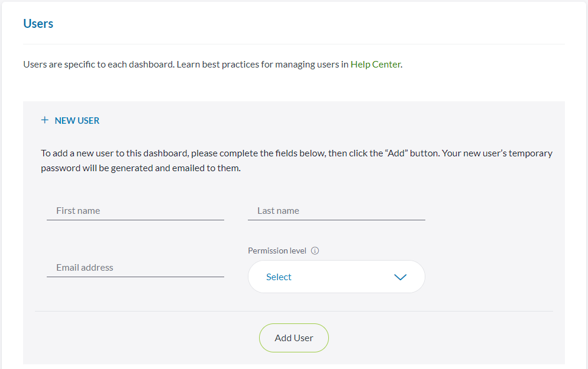The image size is (588, 369).
Task: Click the chevron arrow in the permission dropdown
Action: coord(400,277)
